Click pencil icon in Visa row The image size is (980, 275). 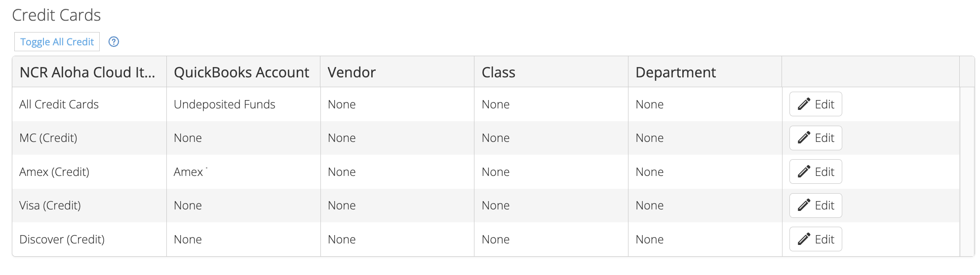(x=804, y=206)
